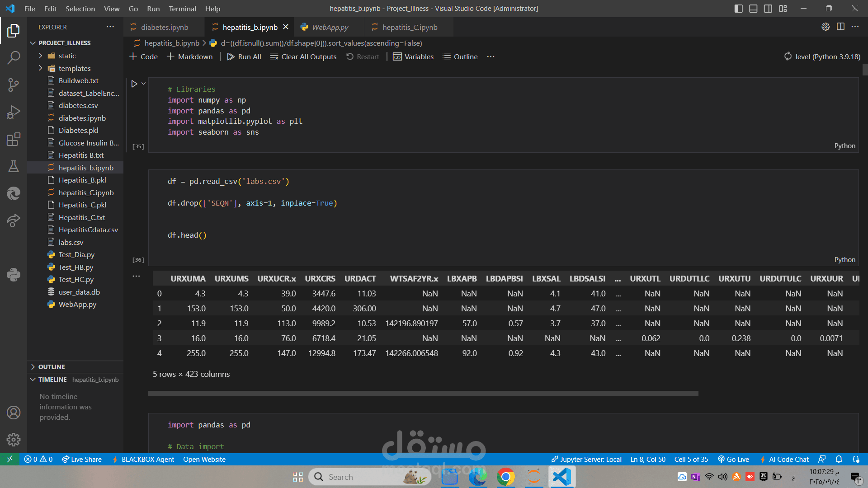868x488 pixels.
Task: Open the Source Control view
Action: click(x=14, y=84)
